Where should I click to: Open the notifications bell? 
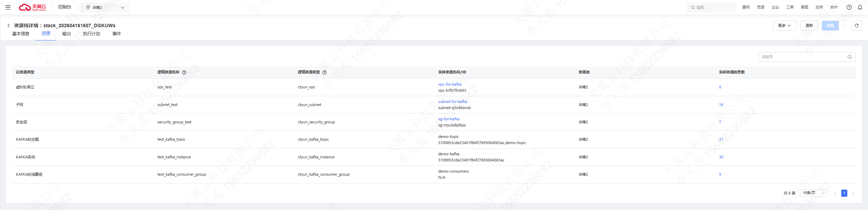tap(860, 7)
